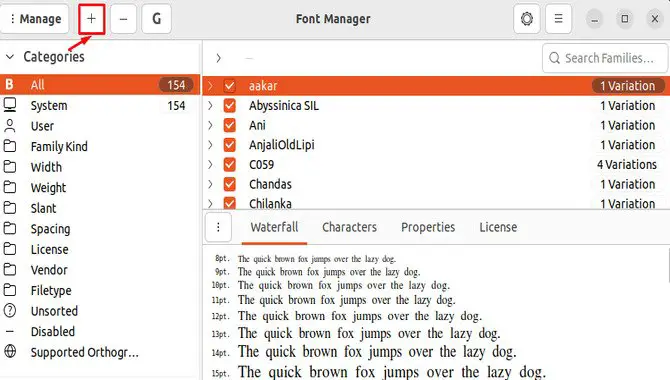This screenshot has height=380, width=670.
Task: Select the Chandas font name
Action: point(270,184)
